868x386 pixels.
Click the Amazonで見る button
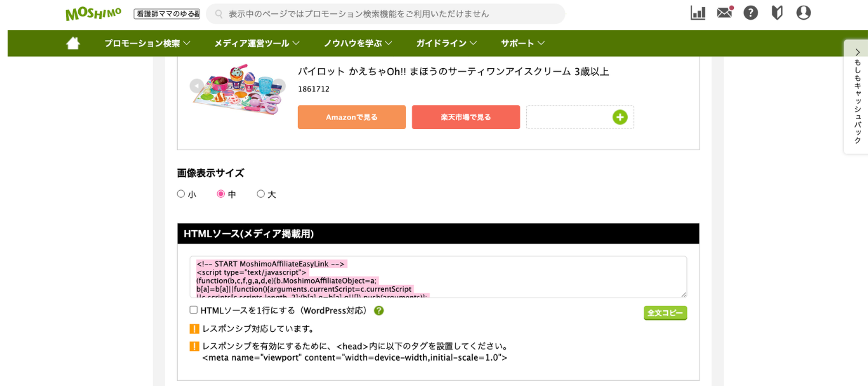pos(351,117)
